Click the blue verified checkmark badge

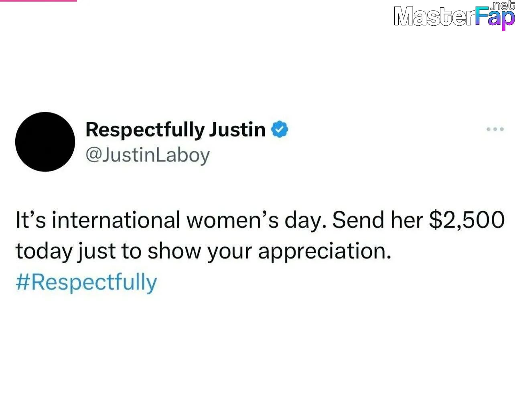(x=280, y=129)
